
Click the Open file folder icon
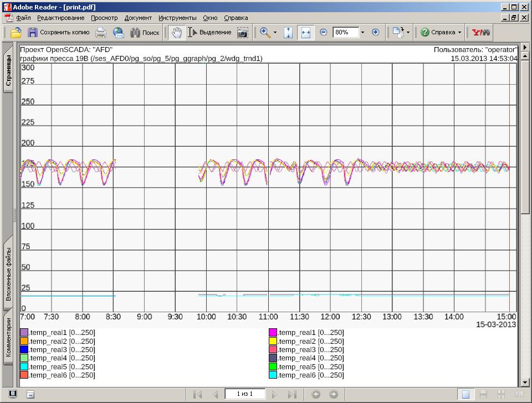pos(16,33)
